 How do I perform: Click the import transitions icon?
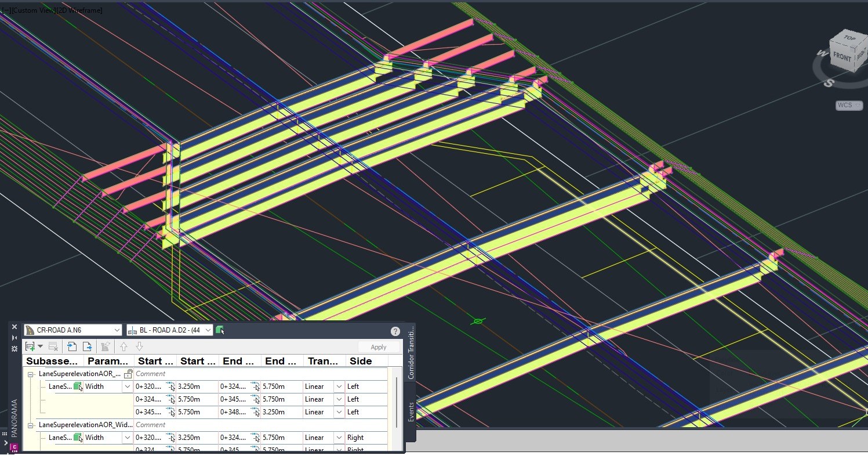point(72,346)
